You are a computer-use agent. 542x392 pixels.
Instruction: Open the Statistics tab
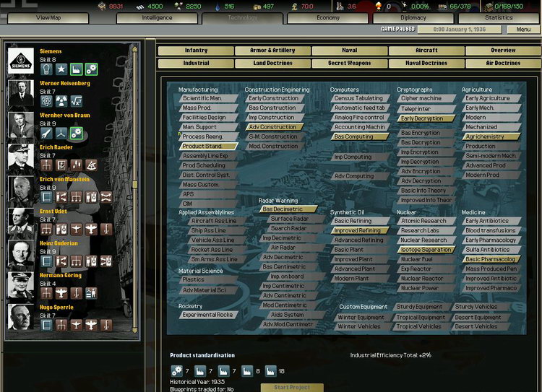[499, 17]
